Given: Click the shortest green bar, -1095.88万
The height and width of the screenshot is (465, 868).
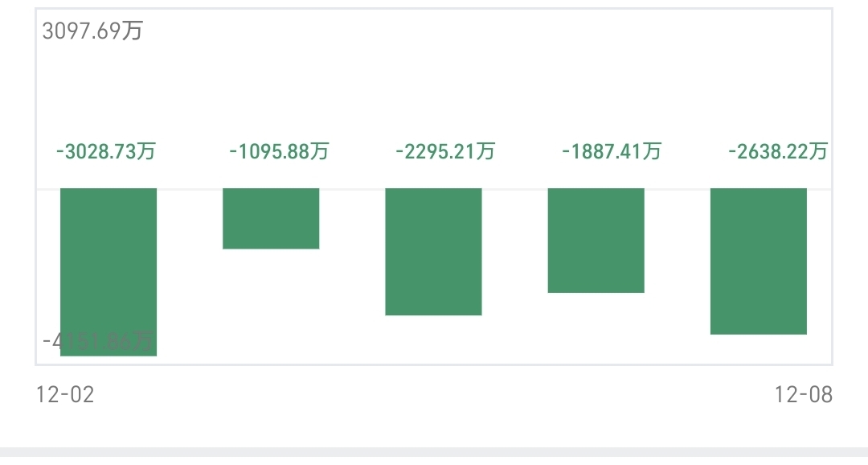Looking at the screenshot, I should pyautogui.click(x=271, y=219).
